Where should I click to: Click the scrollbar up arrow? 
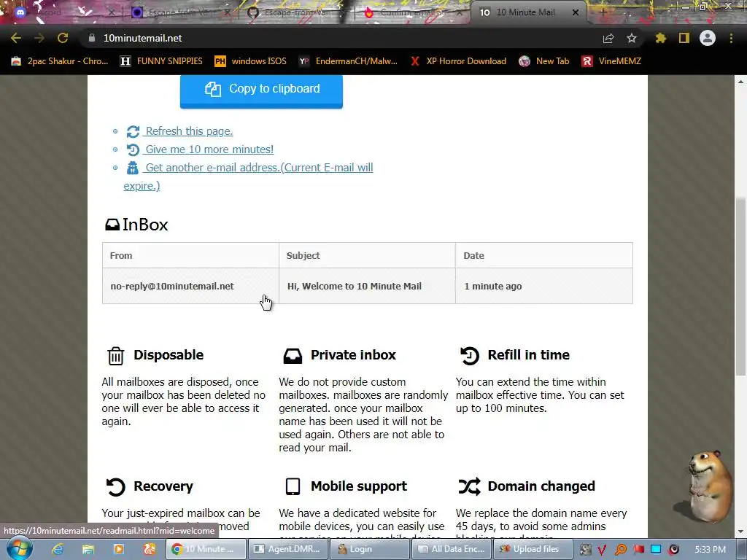[741, 82]
